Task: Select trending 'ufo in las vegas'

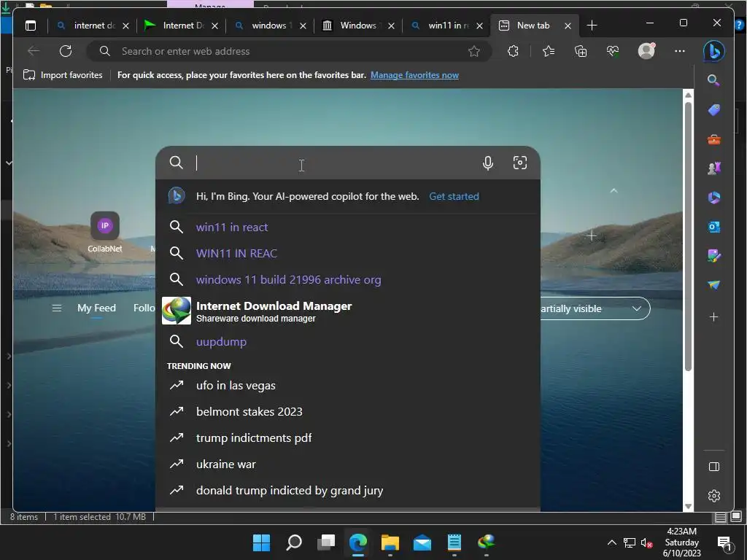Action: coord(348,385)
